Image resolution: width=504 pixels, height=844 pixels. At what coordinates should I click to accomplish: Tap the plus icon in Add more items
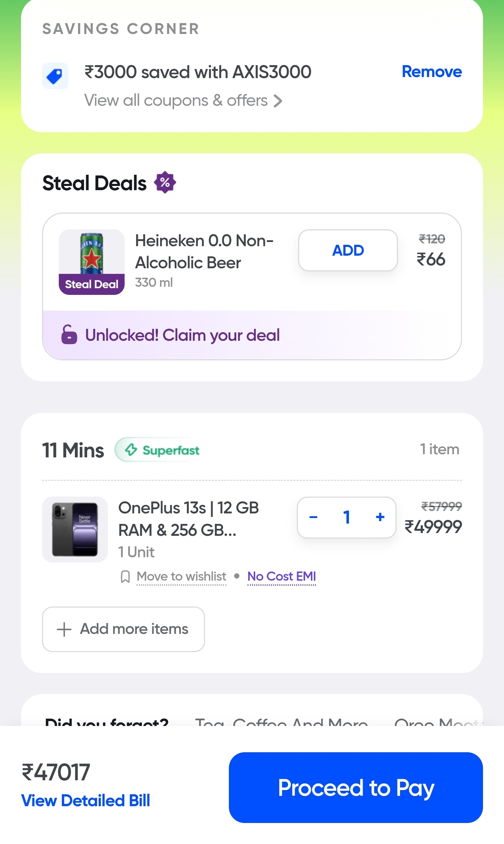(64, 629)
